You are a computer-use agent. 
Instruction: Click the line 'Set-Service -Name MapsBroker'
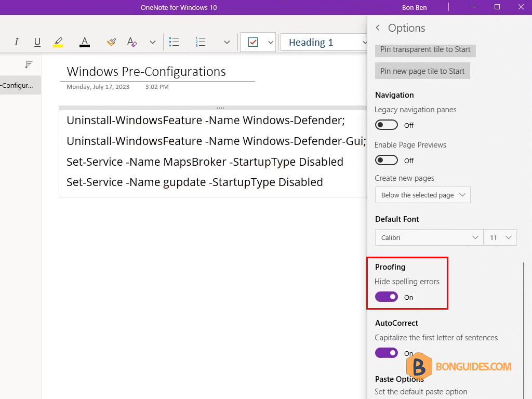[x=205, y=162]
